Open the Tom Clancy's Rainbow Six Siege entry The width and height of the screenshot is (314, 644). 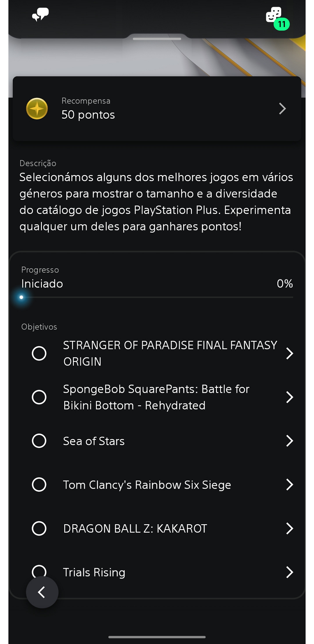click(147, 485)
